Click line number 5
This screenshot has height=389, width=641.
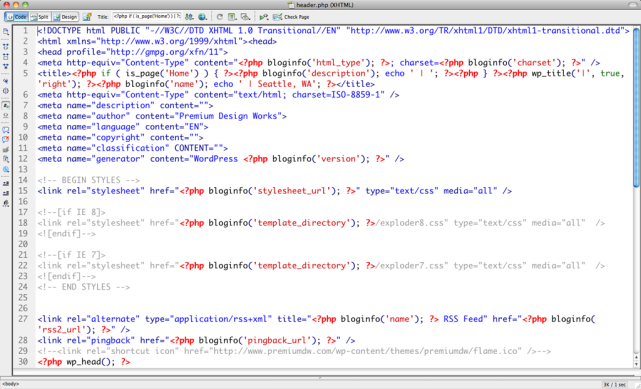(x=25, y=74)
